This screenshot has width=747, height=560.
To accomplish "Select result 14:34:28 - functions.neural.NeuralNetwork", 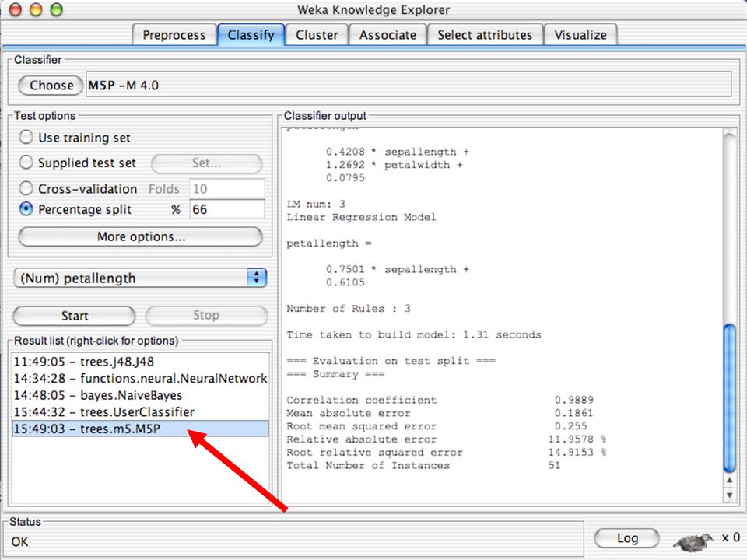I will coord(141,378).
